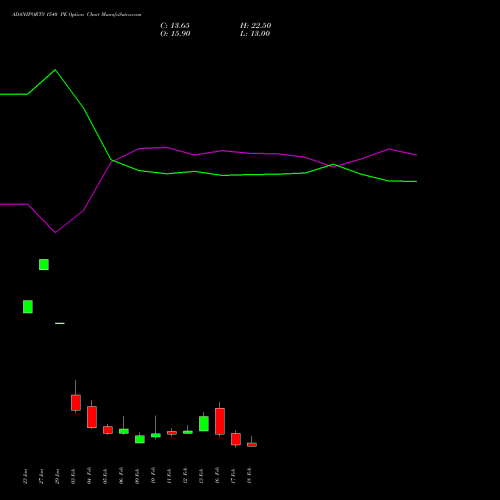Select the 16 Feb date label

[x=218, y=476]
